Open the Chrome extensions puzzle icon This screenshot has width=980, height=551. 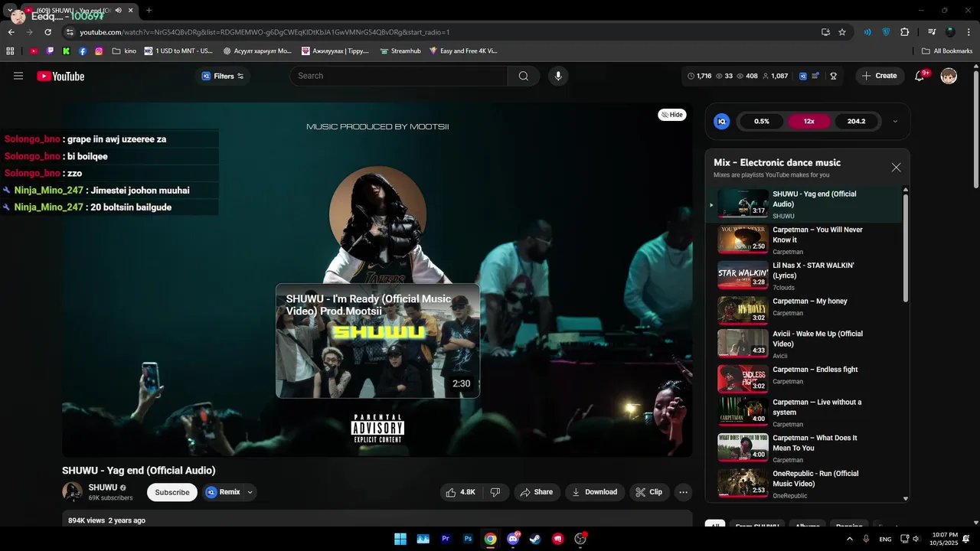(x=905, y=32)
